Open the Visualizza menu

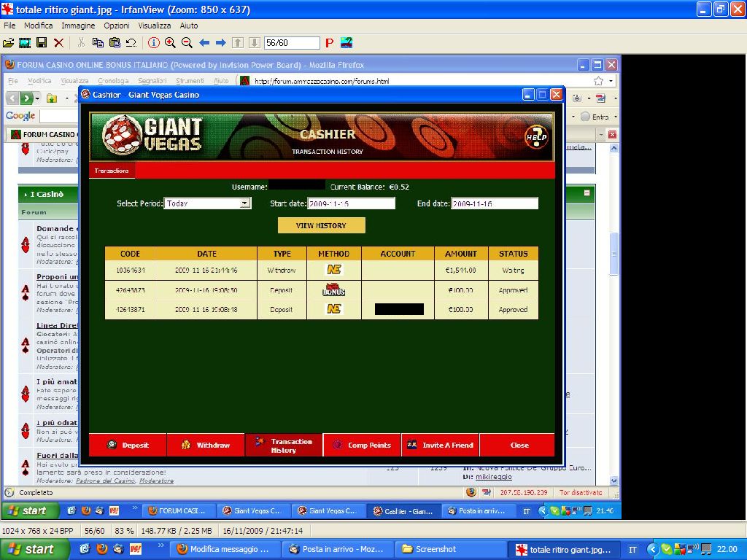[155, 26]
